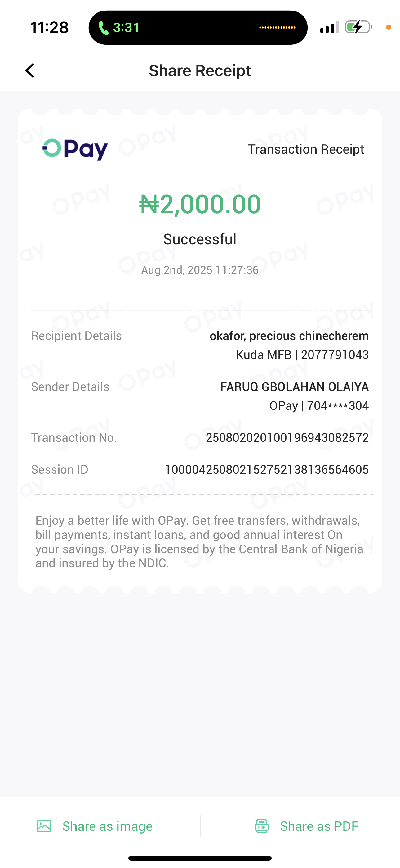Tap the Kuda MFB account number
The height and width of the screenshot is (868, 400).
coord(335,355)
